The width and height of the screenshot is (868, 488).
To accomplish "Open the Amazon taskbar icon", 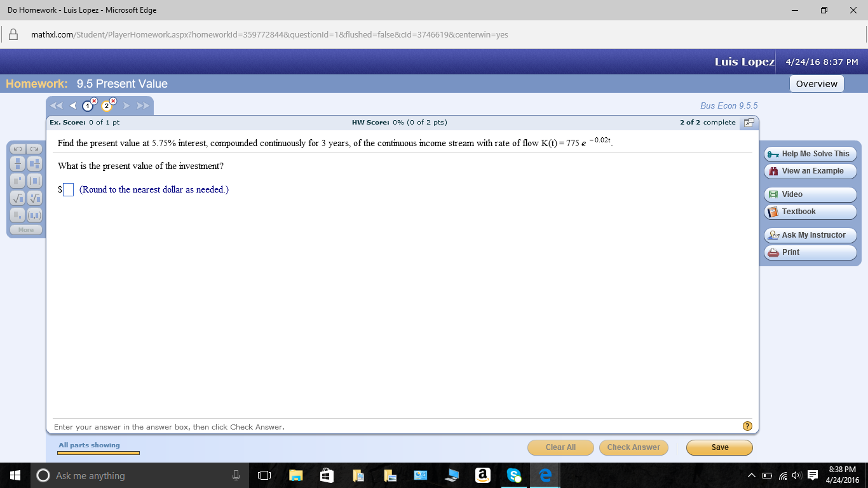I will pos(483,475).
